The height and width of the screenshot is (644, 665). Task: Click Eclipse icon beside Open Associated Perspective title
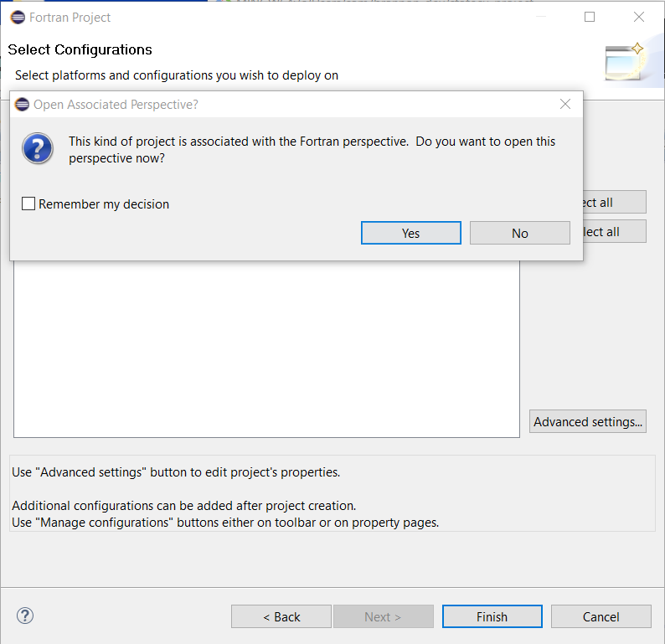[23, 105]
